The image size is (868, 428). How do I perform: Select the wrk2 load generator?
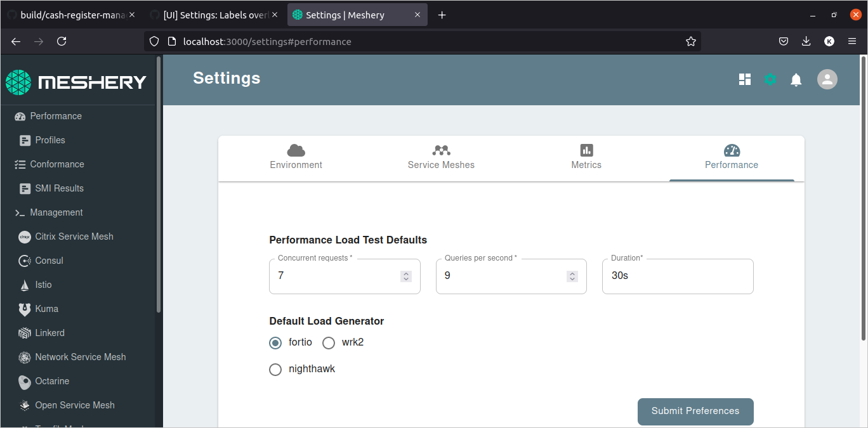pyautogui.click(x=329, y=342)
